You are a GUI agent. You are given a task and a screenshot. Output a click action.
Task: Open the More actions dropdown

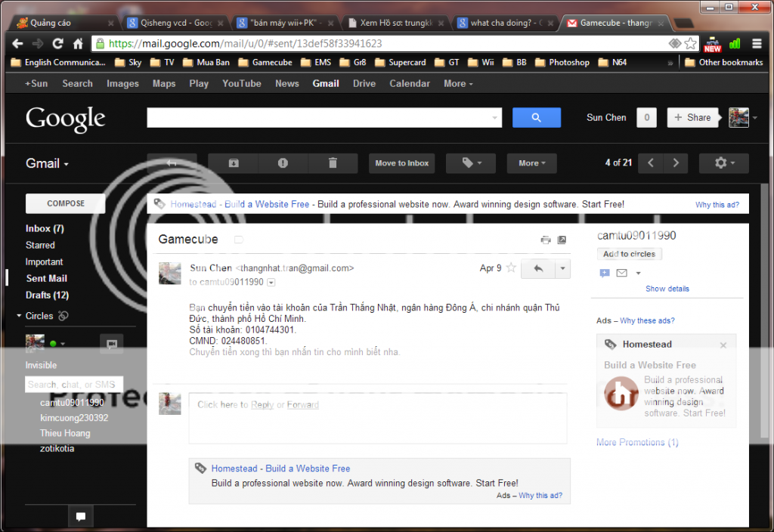click(531, 163)
